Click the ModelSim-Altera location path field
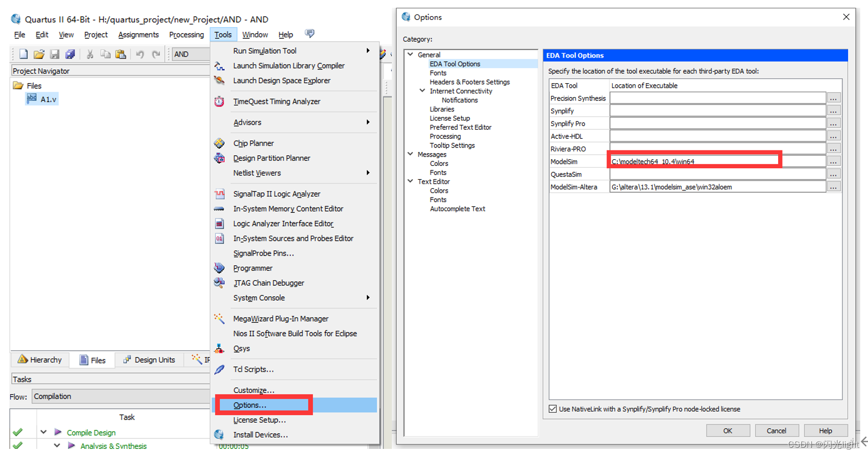Screen dimensions: 868x455 coord(718,187)
